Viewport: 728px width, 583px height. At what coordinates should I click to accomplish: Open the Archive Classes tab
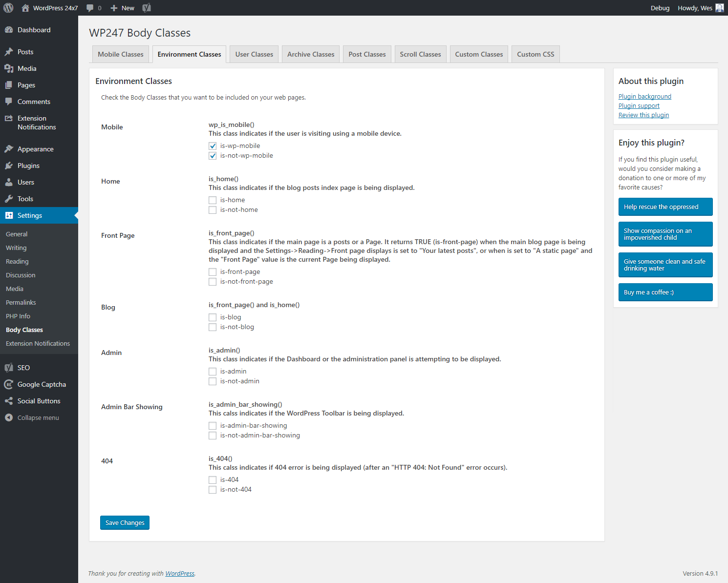tap(311, 54)
